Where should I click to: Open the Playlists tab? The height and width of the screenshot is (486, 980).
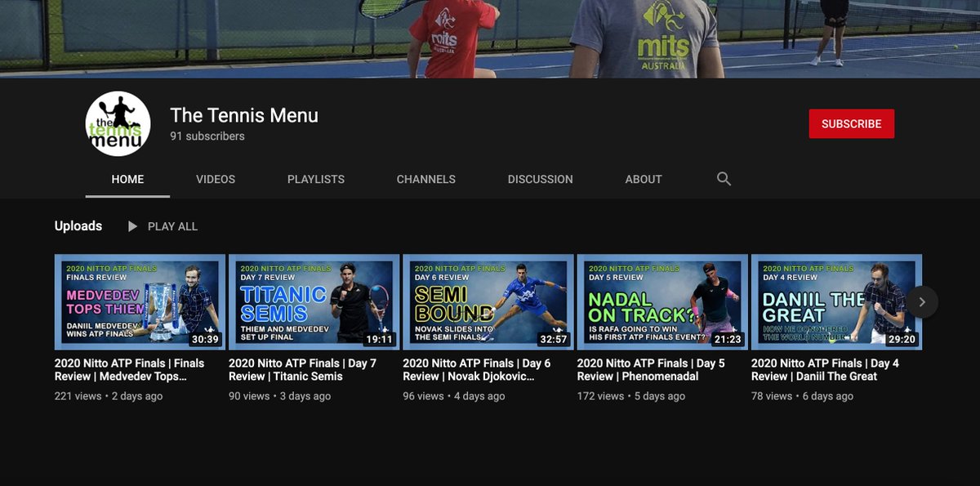(x=316, y=180)
